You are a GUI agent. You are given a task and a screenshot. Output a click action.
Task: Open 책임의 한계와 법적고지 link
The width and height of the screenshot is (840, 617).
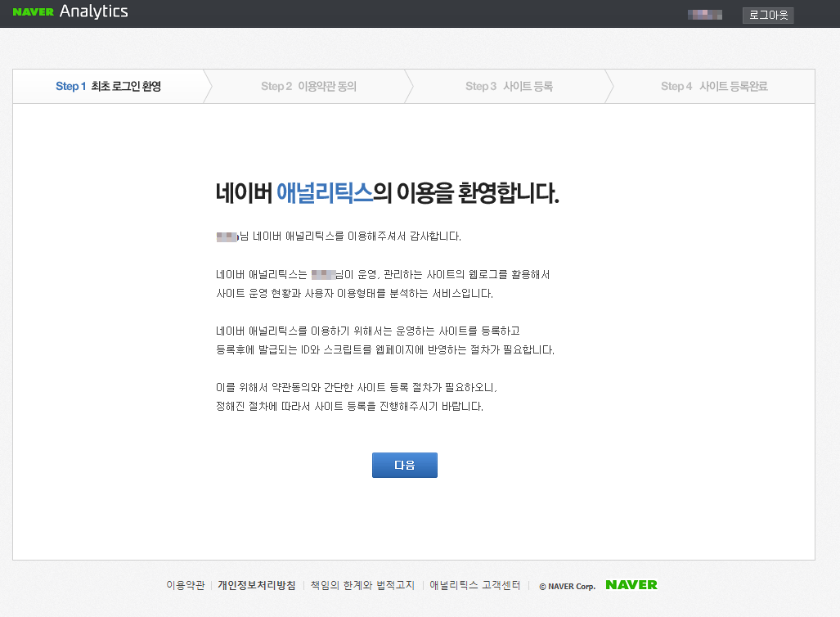click(362, 585)
